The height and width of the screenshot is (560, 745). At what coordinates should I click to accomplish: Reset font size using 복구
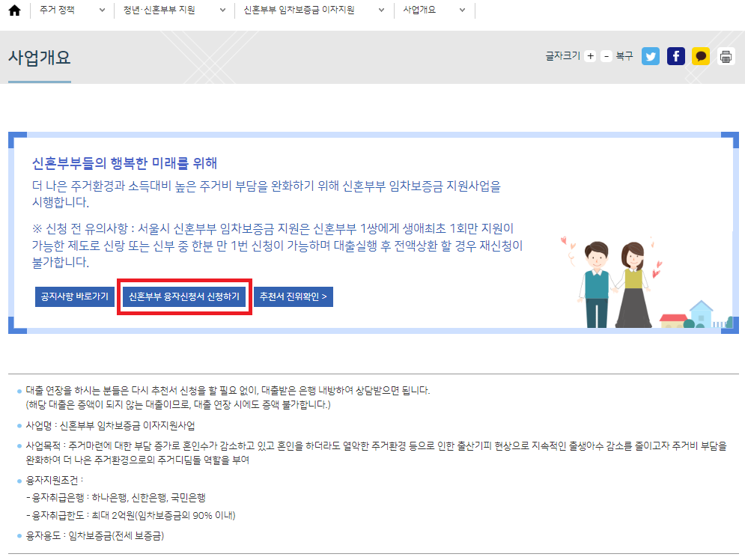coord(626,55)
